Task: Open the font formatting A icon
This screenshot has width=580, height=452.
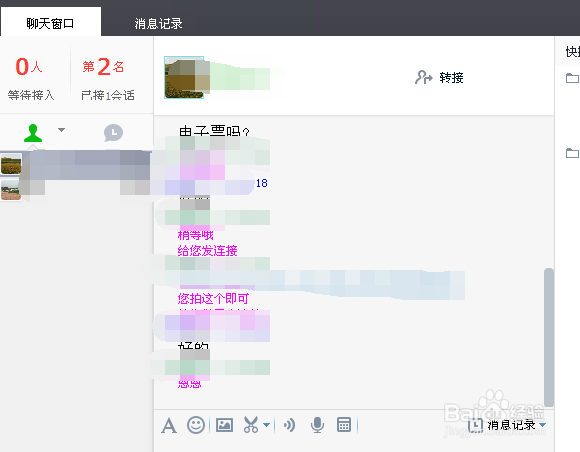Action: [169, 425]
